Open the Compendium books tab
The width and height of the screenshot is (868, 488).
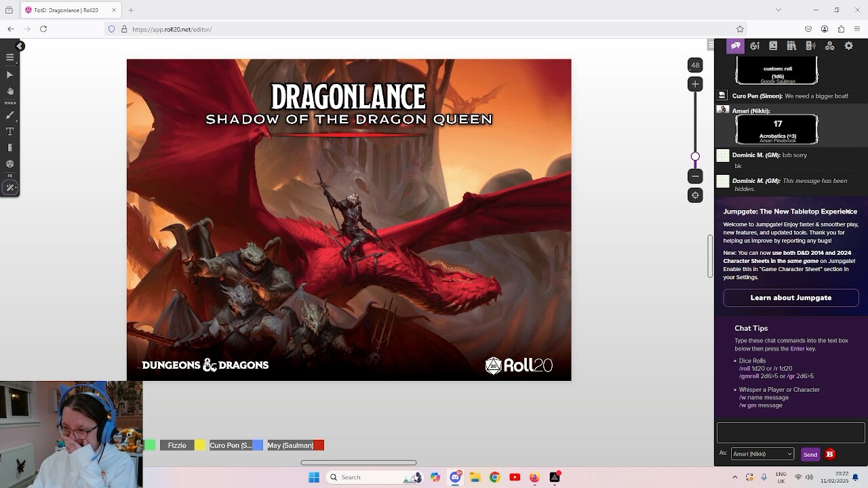(x=791, y=46)
